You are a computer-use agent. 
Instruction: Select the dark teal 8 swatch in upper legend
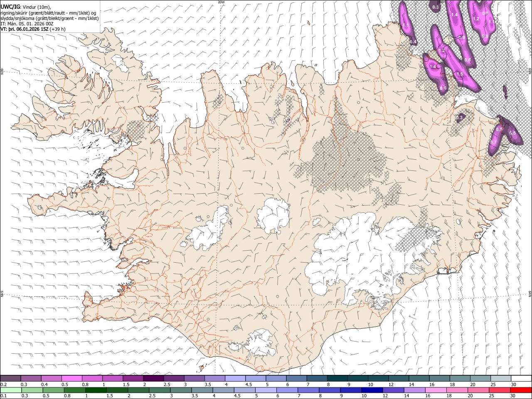pos(337,378)
